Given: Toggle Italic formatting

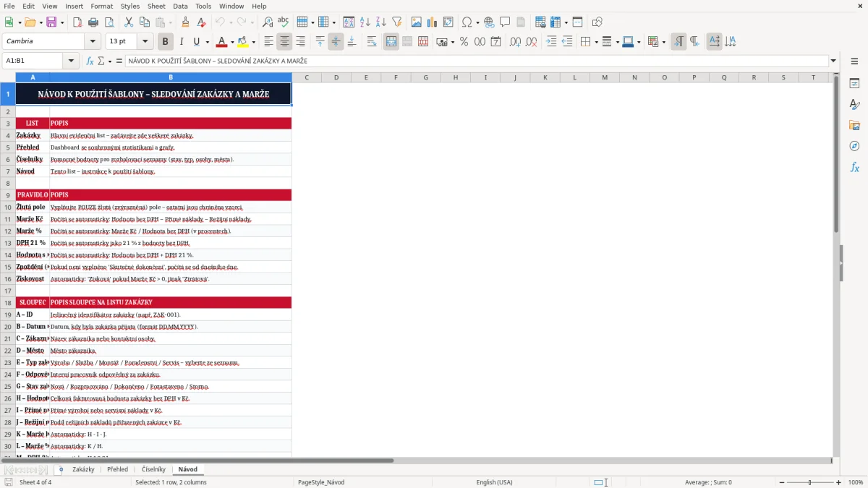Looking at the screenshot, I should [x=181, y=42].
